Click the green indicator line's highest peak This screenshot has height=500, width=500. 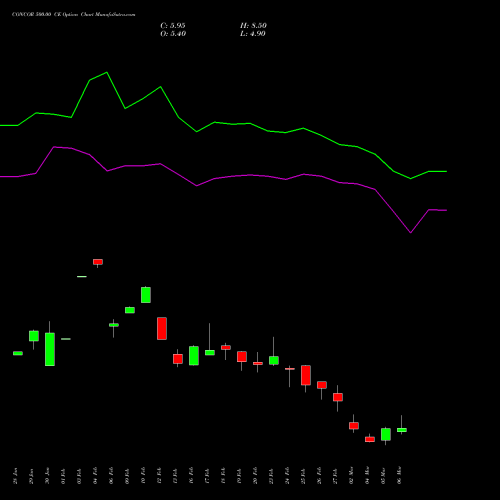tap(107, 72)
